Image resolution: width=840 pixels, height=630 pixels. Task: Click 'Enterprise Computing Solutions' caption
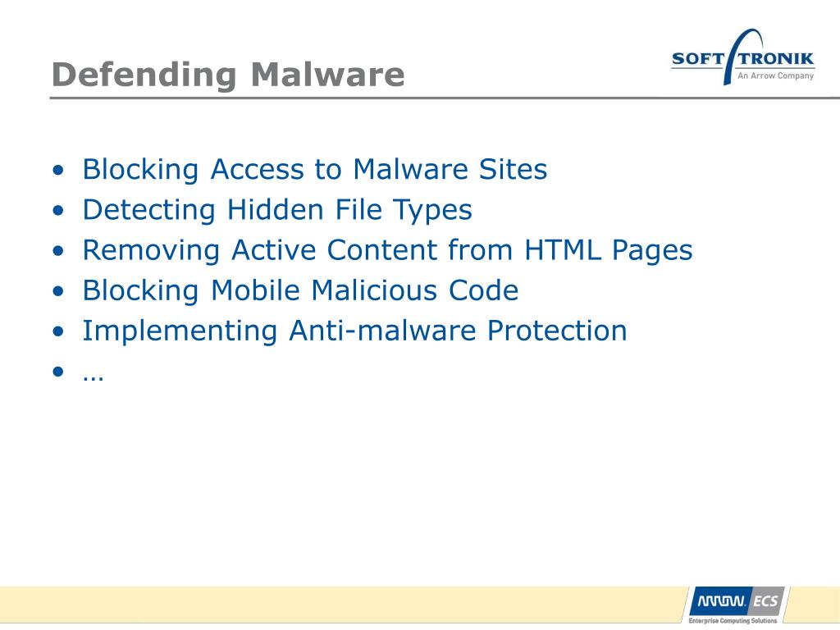(x=733, y=620)
